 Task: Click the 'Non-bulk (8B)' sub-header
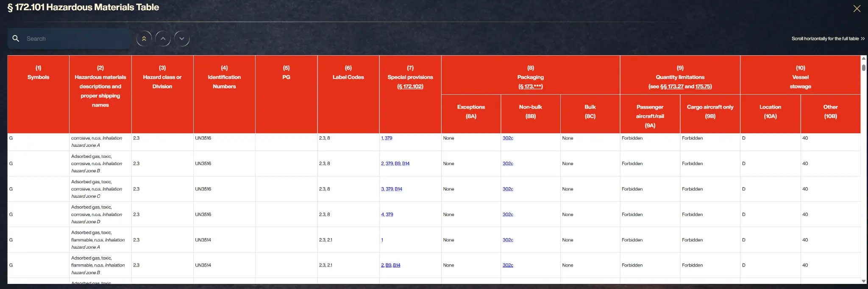click(531, 114)
